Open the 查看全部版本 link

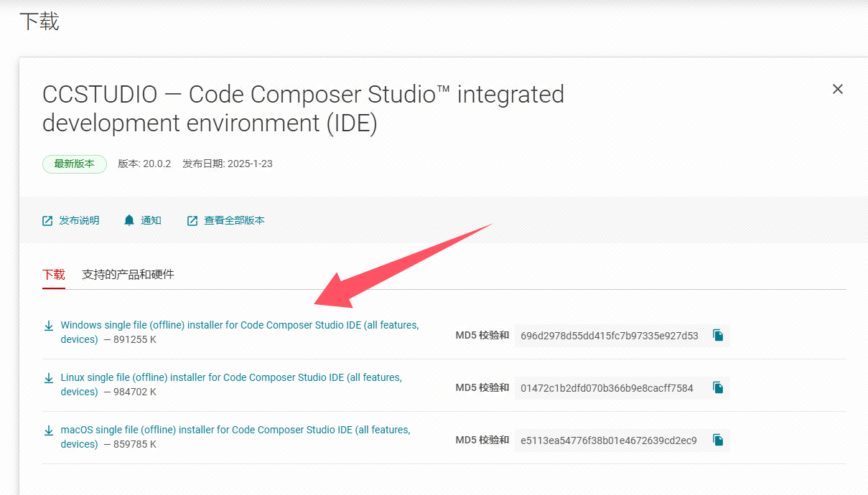click(x=234, y=220)
